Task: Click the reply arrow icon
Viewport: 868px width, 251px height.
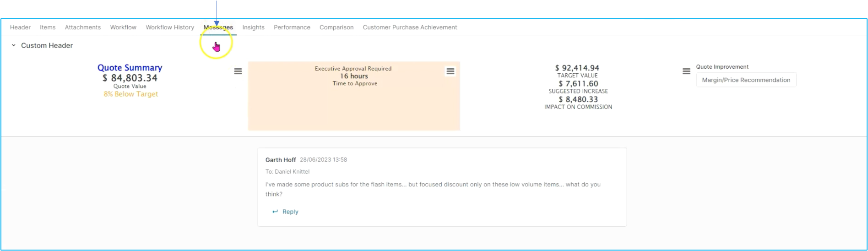Action: [x=275, y=212]
